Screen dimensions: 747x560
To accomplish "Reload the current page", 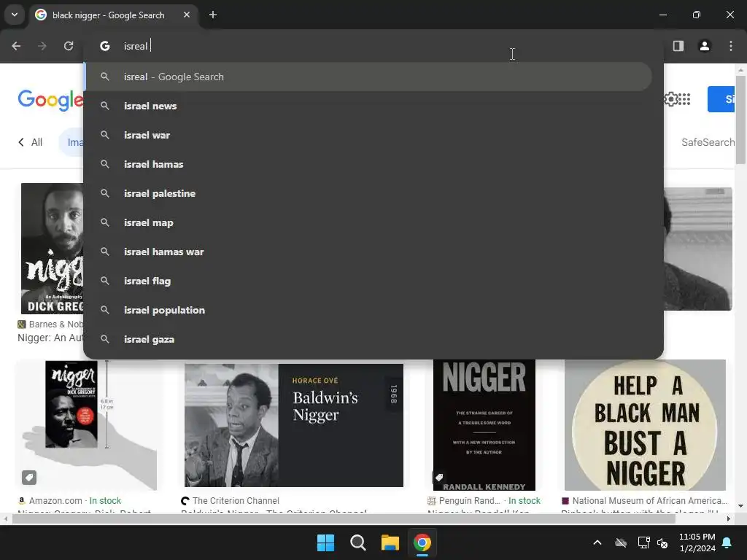I will [x=69, y=46].
